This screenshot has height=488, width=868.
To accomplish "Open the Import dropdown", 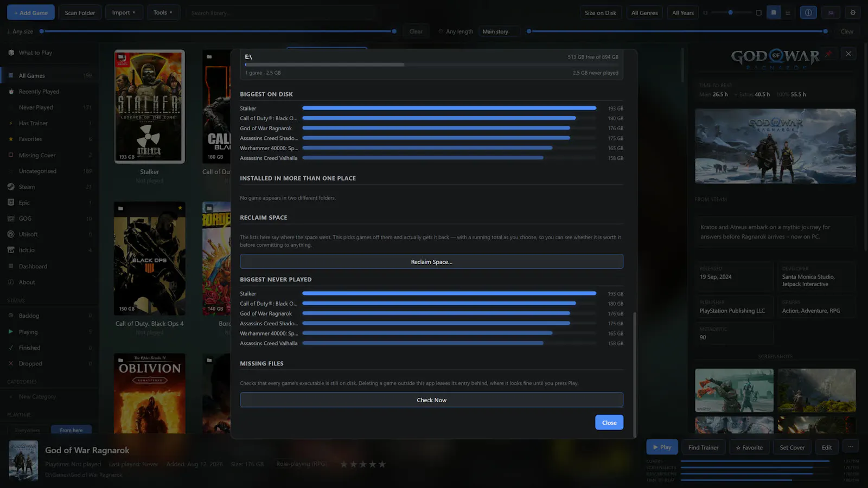I will [x=124, y=12].
